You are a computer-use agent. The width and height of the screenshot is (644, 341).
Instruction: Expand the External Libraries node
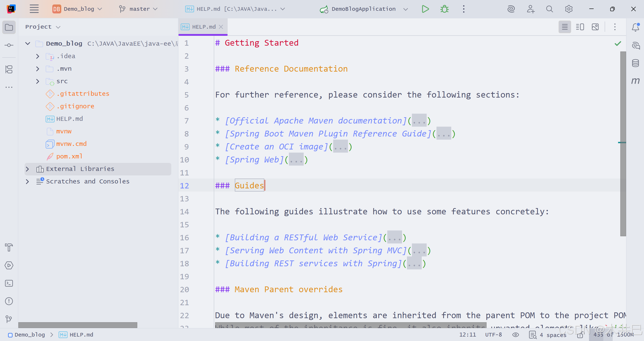coord(28,169)
